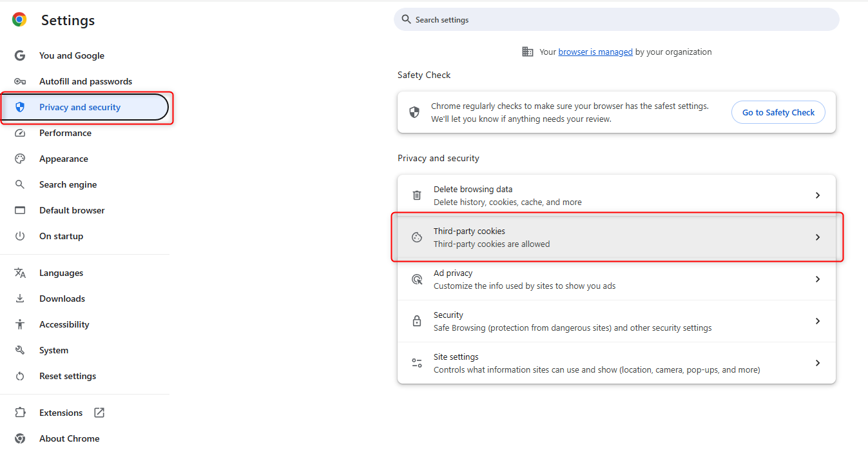This screenshot has height=461, width=868.
Task: Click the magnifier icon beside Search engine
Action: (20, 184)
